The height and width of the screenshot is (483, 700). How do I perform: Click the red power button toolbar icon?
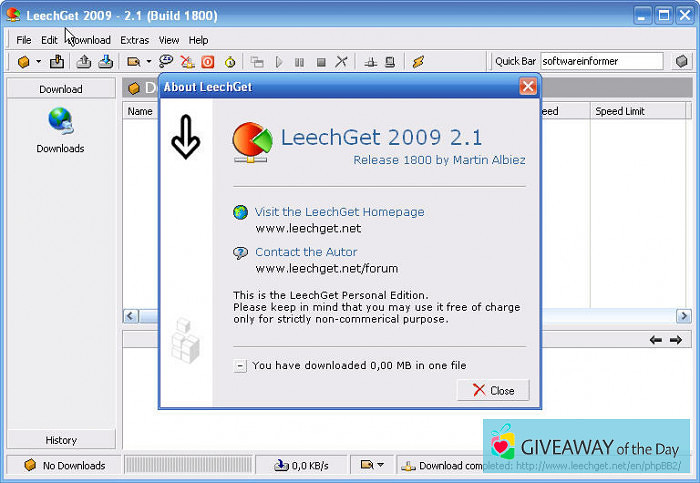coord(208,62)
